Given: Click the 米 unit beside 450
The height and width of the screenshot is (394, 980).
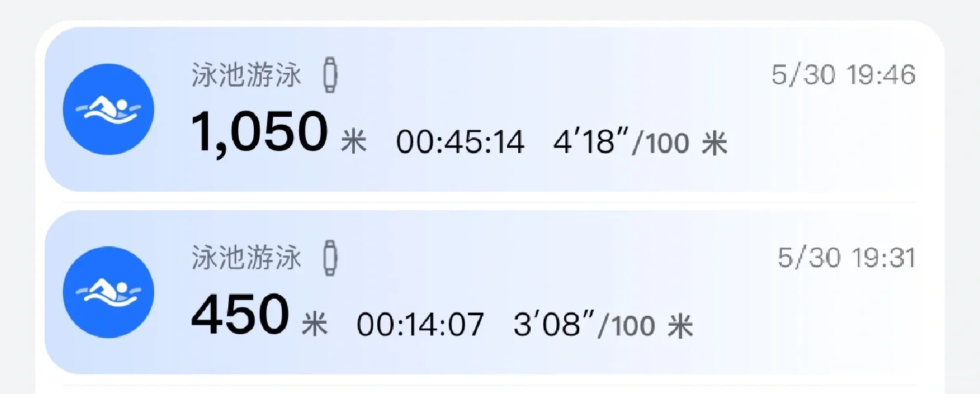Looking at the screenshot, I should 315,324.
